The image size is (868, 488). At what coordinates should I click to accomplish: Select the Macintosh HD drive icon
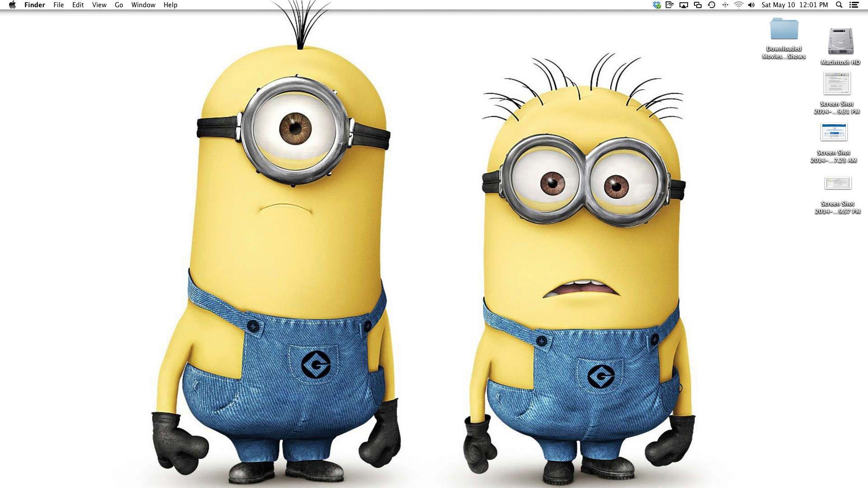[841, 41]
